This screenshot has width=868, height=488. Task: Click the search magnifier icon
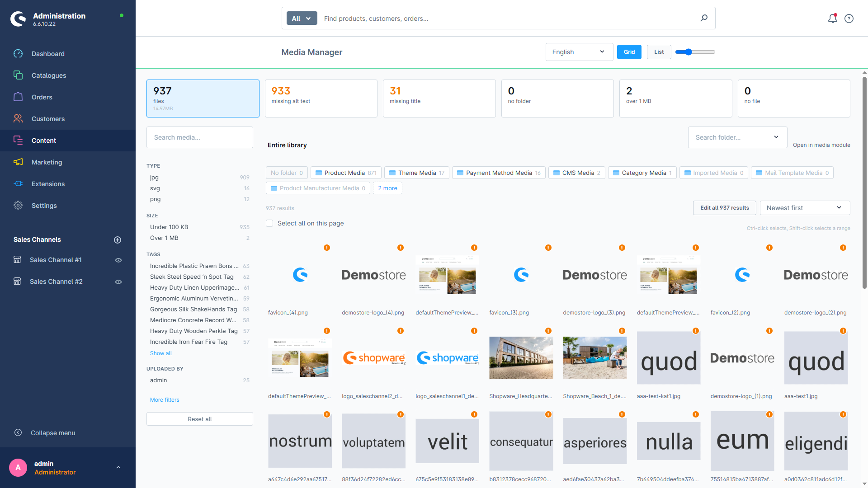point(704,18)
